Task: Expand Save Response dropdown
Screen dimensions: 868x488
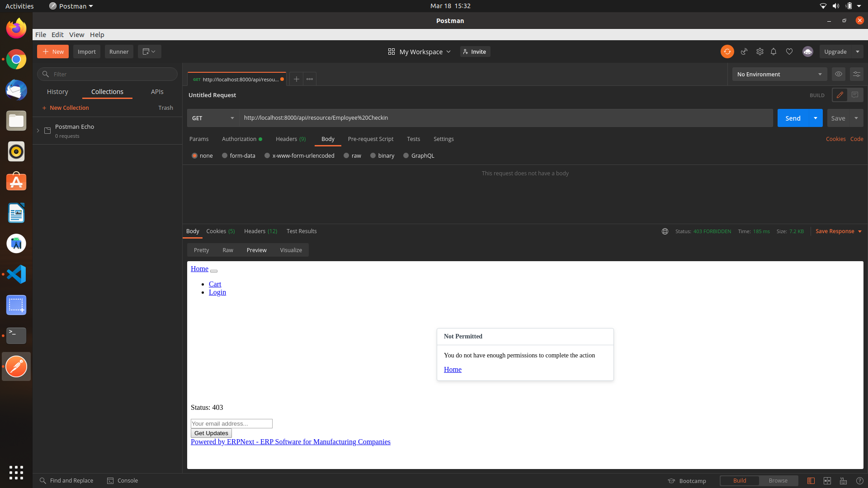Action: 839,231
